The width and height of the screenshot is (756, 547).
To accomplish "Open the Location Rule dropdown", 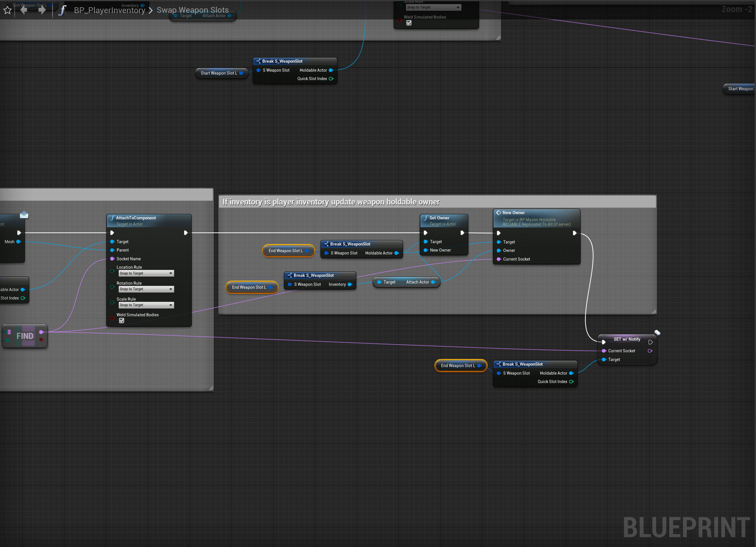I will coord(146,273).
